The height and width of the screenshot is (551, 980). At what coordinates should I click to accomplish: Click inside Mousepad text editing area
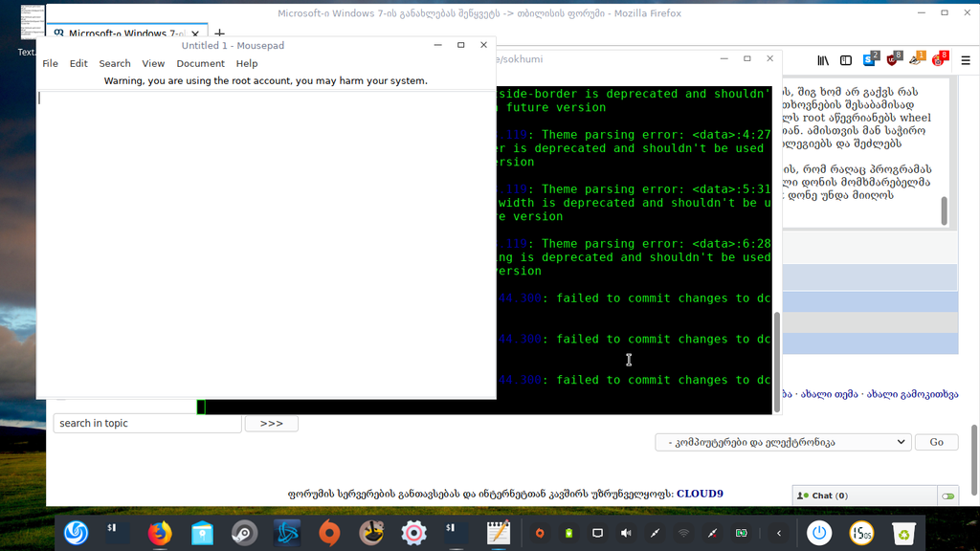266,244
